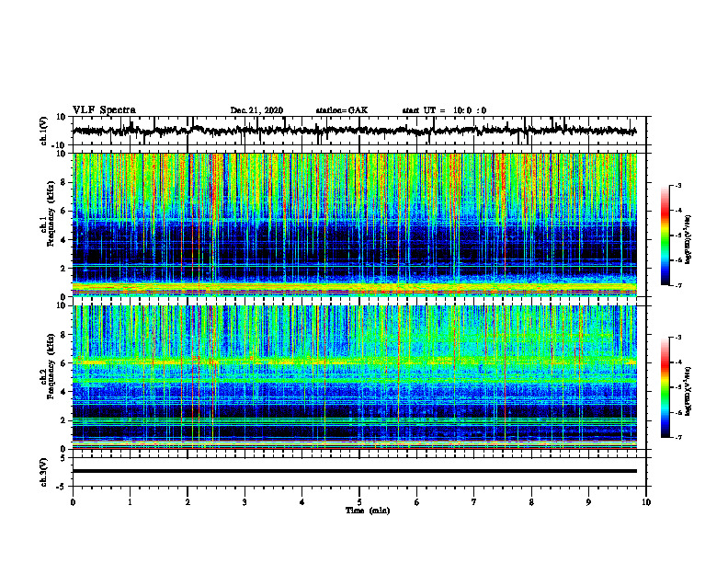Click the thick black ch.3 voltage line
The width and height of the screenshot is (728, 563).
pos(354,471)
